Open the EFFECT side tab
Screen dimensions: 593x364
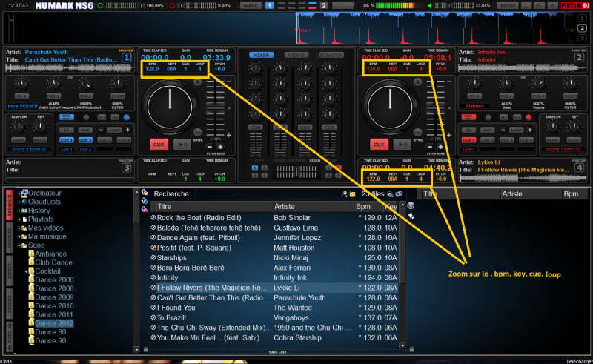(10, 270)
